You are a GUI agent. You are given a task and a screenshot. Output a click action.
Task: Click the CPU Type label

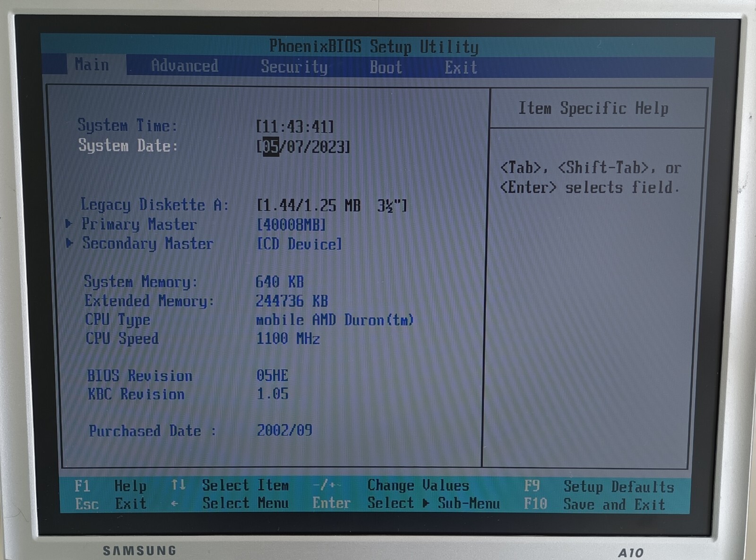pos(118,320)
